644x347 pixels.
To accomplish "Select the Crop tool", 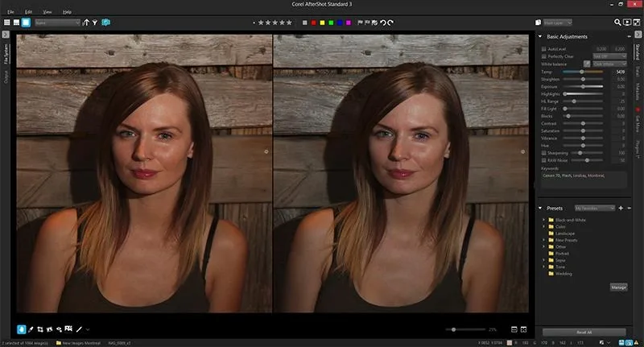I will coord(40,329).
